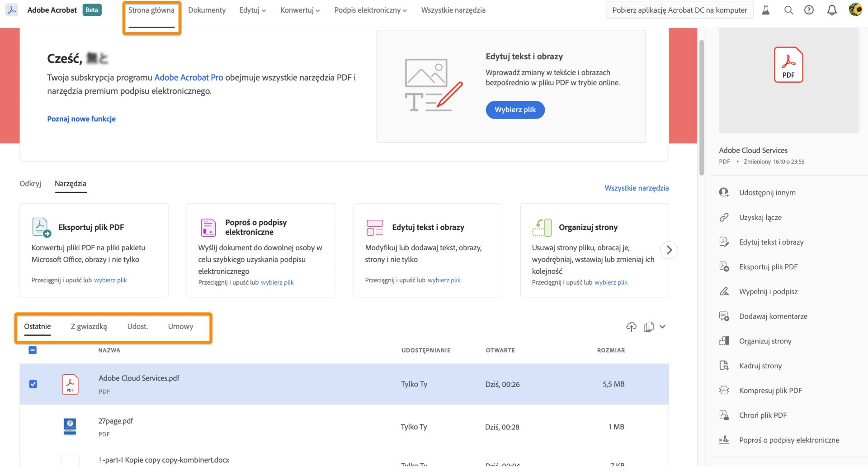Open the user profile avatar
868x472 pixels.
click(855, 10)
